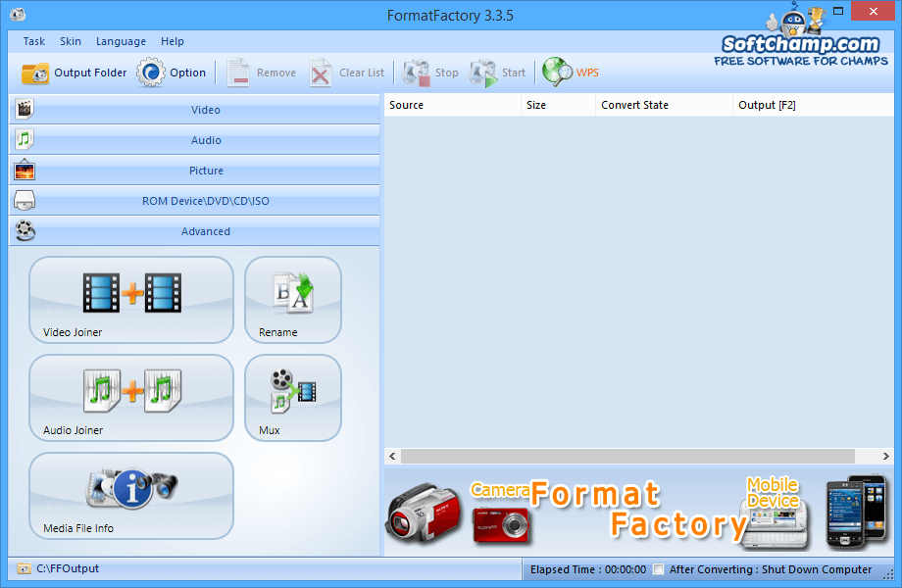Click the Audio category music note icon
Image resolution: width=902 pixels, height=588 pixels.
click(x=25, y=139)
